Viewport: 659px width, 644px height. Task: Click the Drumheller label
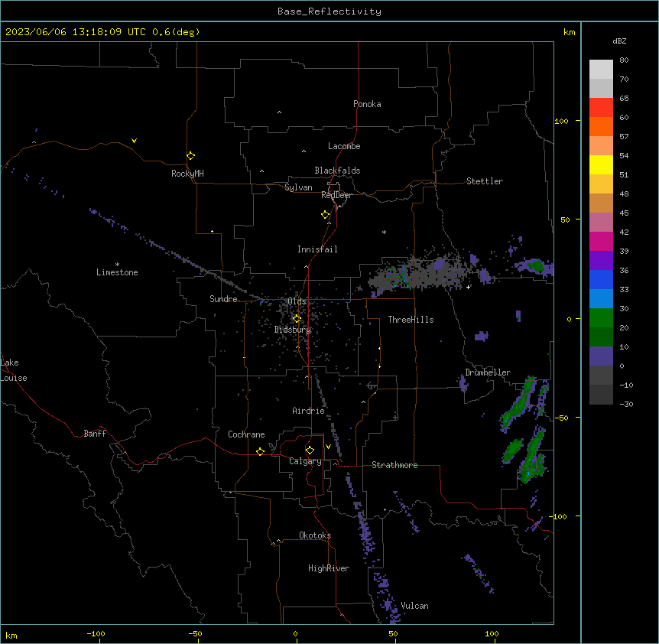pyautogui.click(x=488, y=372)
